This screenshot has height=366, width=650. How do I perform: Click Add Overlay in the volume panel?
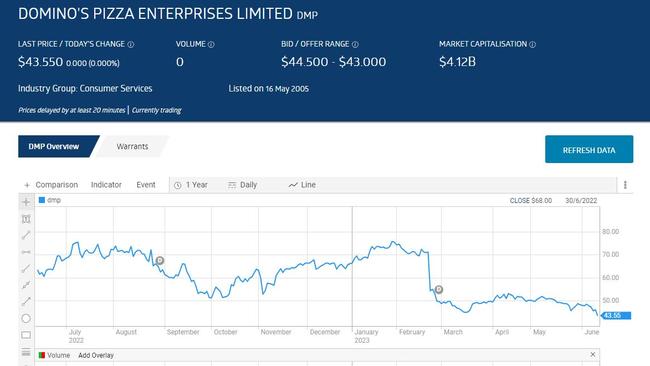pos(96,355)
